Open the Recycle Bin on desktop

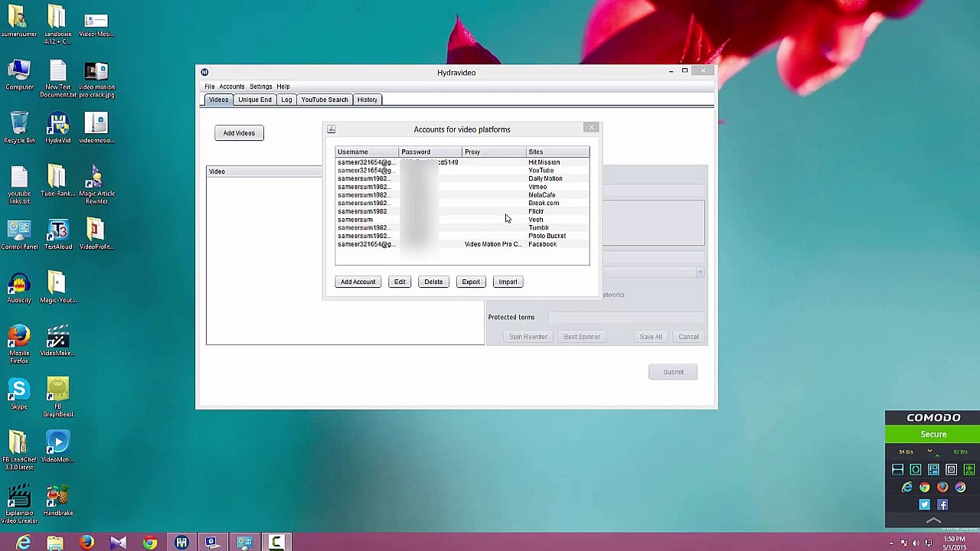coord(19,128)
